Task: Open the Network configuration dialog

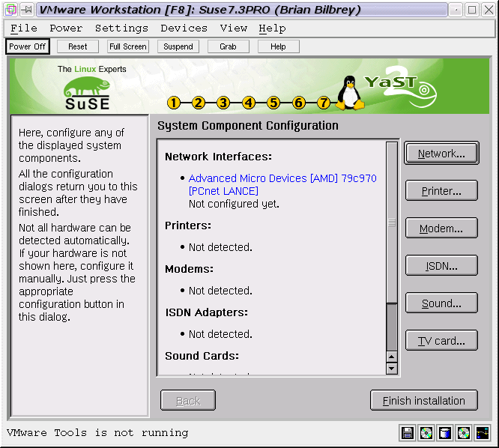Action: click(x=441, y=154)
